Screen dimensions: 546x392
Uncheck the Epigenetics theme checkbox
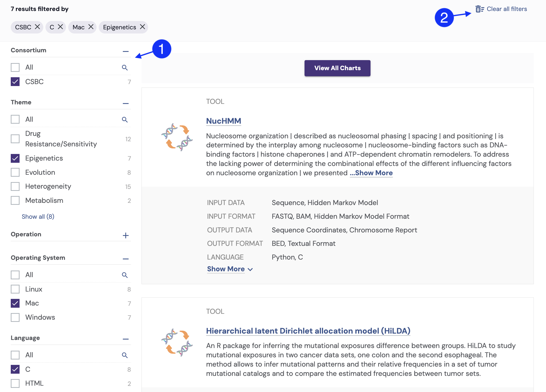pos(15,158)
